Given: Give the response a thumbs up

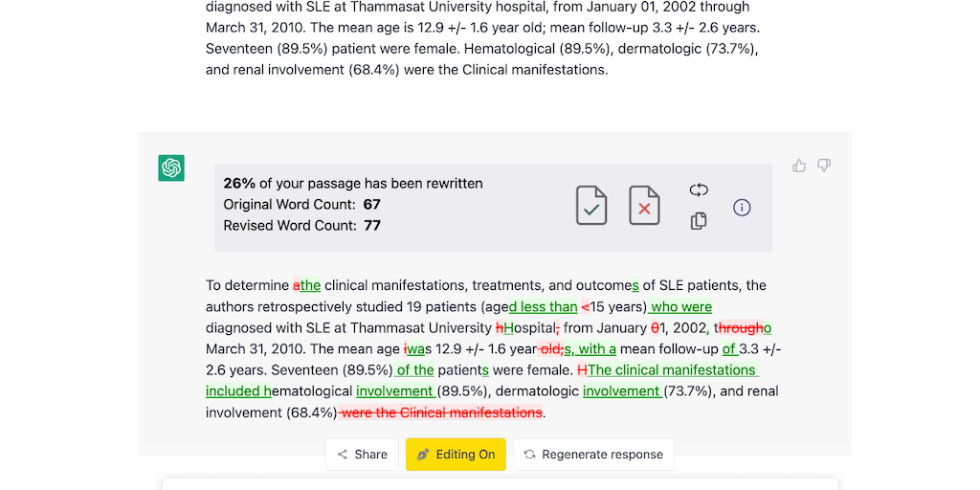Looking at the screenshot, I should pos(799,166).
